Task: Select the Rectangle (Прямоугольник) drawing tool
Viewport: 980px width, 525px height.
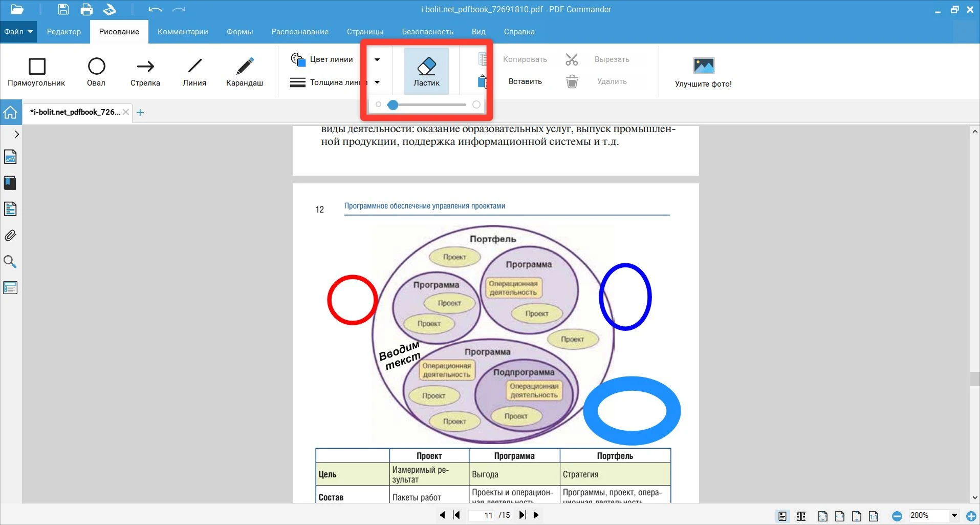Action: [x=36, y=72]
